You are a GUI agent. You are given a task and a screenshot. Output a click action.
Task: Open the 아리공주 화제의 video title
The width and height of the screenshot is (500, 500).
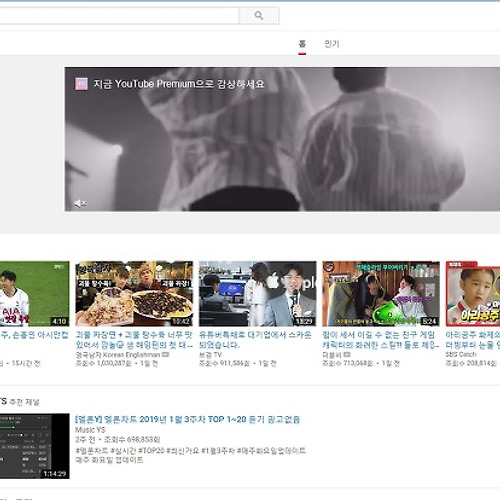(473, 340)
